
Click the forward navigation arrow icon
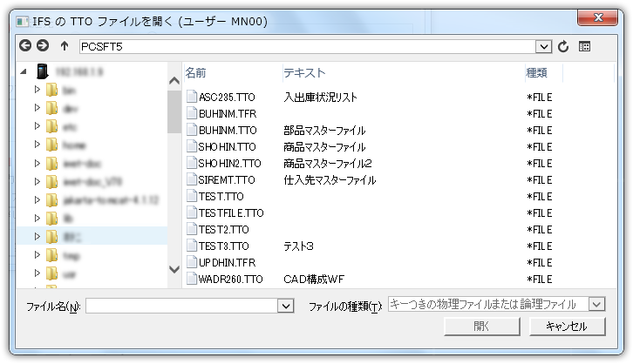[x=42, y=46]
